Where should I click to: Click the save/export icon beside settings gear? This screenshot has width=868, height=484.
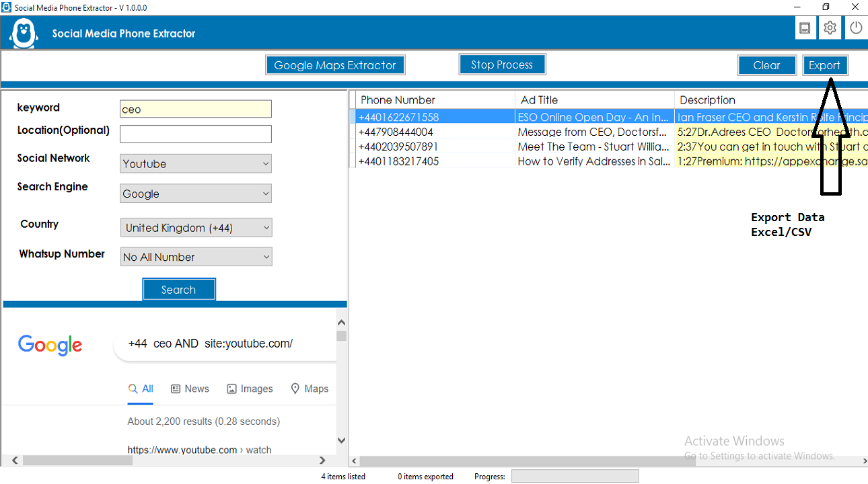coord(805,28)
